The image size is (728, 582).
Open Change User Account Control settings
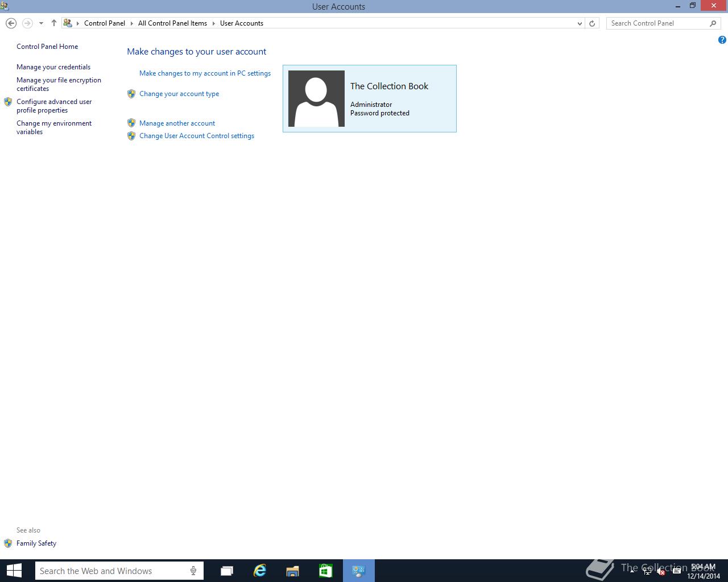tap(197, 136)
